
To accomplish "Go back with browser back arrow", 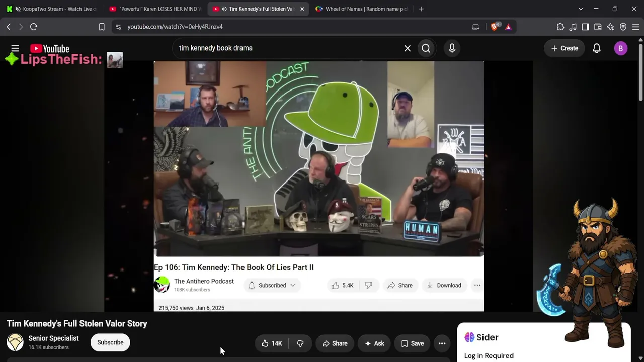I will (9, 27).
